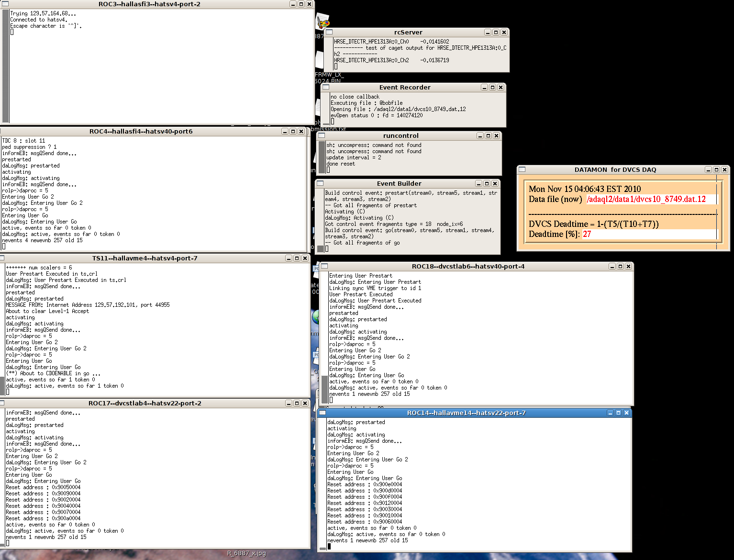734x560 pixels.
Task: Open window menu icon of rcServer window
Action: (x=330, y=32)
